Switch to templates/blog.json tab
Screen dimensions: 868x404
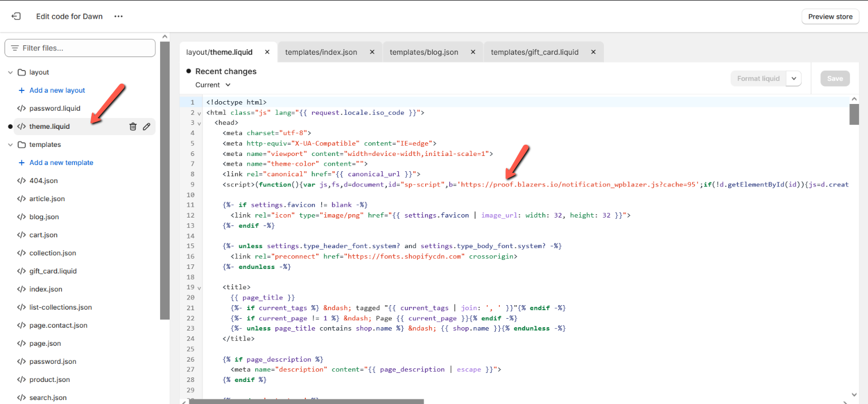tap(424, 52)
